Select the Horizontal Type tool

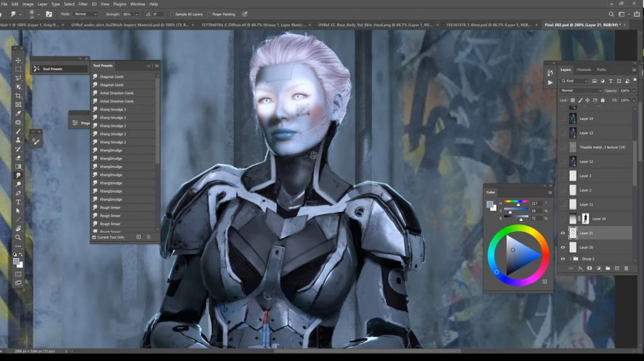point(18,202)
